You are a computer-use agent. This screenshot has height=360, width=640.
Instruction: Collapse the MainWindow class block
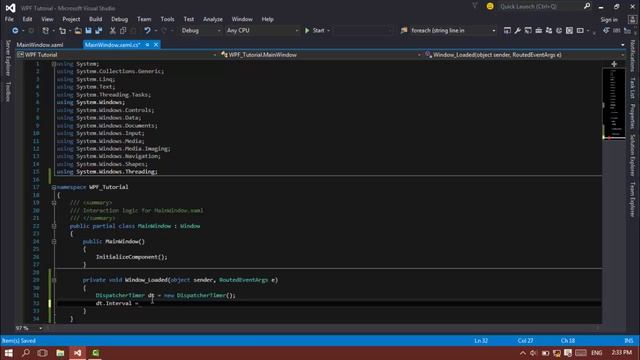click(53, 226)
